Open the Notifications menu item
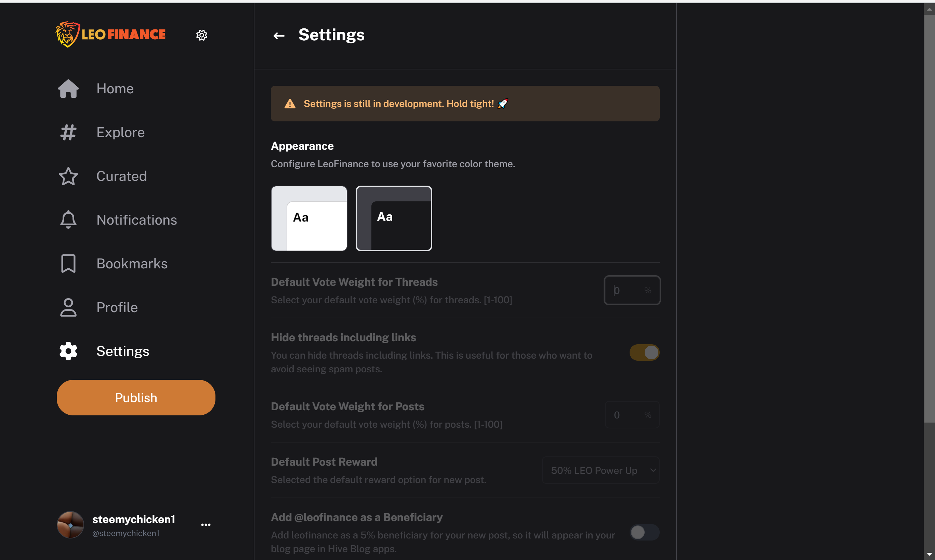The width and height of the screenshot is (935, 560). (x=137, y=220)
